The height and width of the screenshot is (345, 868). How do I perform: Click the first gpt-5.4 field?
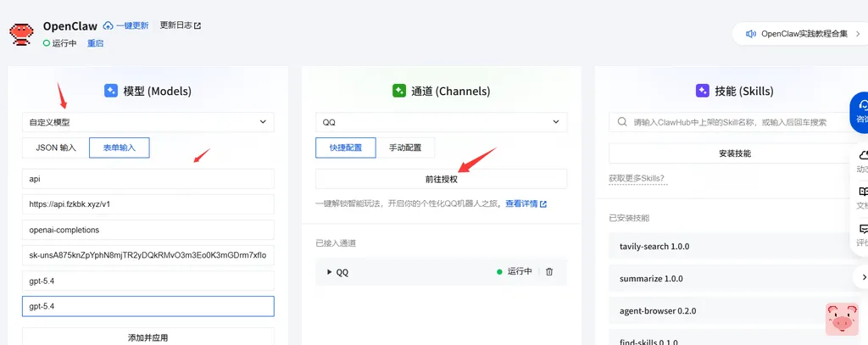point(148,281)
